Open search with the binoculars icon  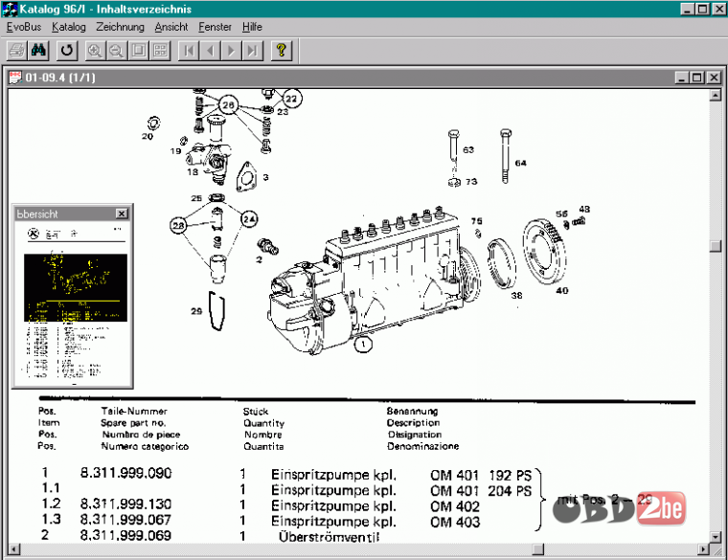[x=38, y=50]
